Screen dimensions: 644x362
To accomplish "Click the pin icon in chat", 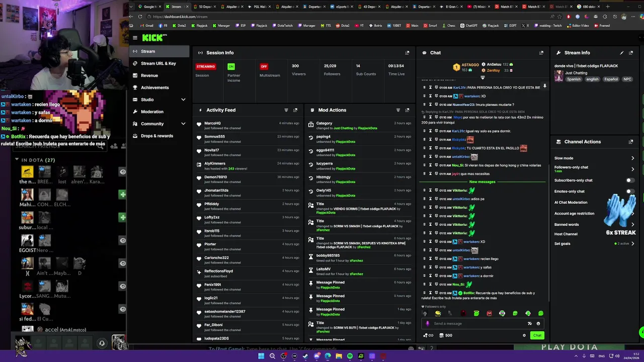I will click(544, 86).
